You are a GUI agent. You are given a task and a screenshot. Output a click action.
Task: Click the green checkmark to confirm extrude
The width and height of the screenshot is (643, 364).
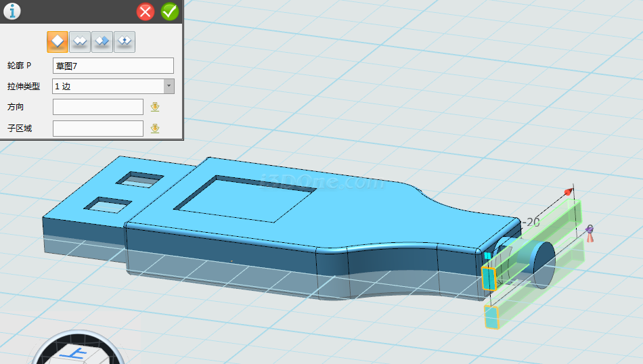[x=169, y=12]
